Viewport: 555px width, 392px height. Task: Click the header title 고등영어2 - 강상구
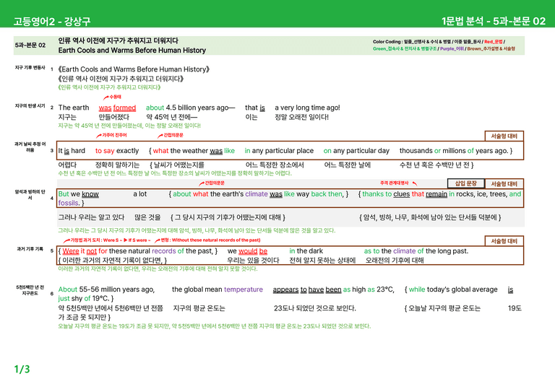52,21
